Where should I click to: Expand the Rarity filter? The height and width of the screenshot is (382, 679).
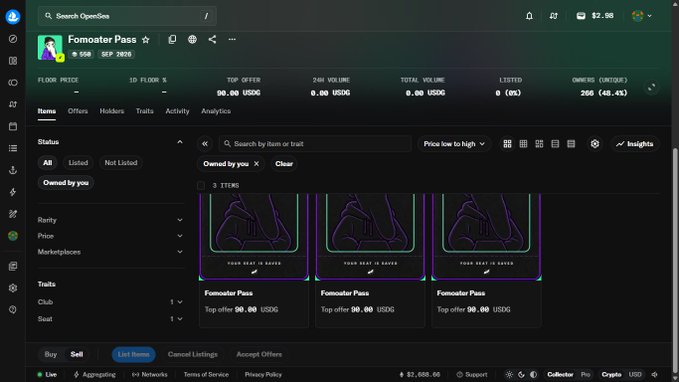click(110, 220)
